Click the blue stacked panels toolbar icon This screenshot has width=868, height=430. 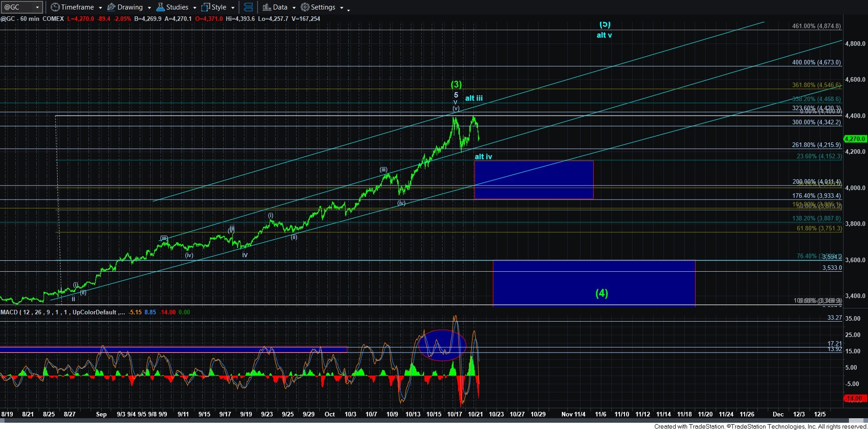(248, 7)
